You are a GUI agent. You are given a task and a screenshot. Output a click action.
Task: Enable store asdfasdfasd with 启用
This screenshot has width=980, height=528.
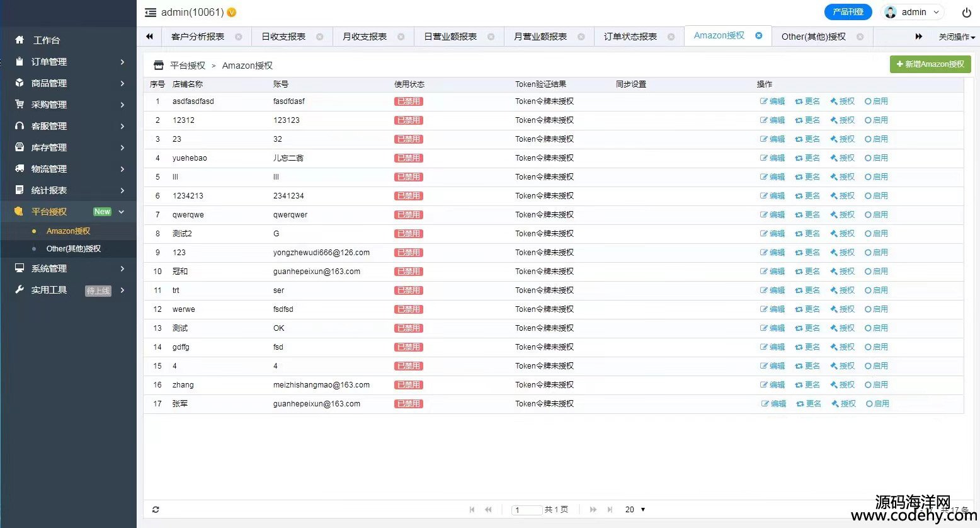[876, 101]
